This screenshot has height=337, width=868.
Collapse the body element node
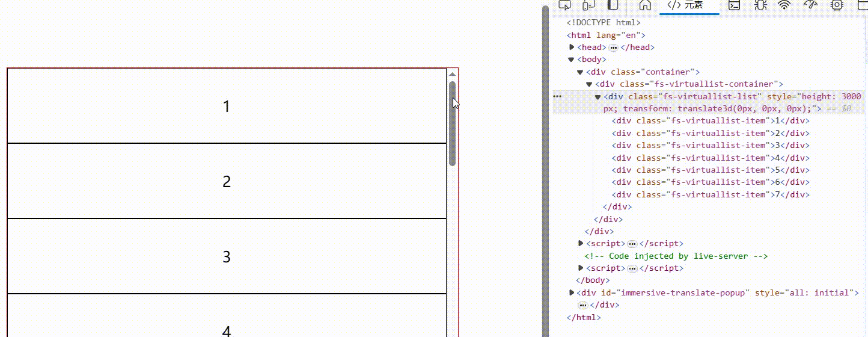point(572,60)
